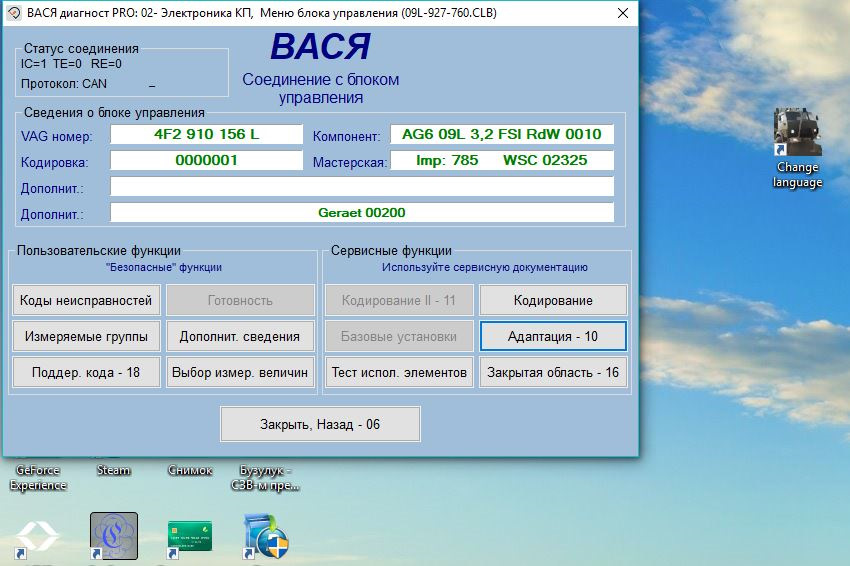
Task: Click the green bank card desktop icon
Action: click(x=190, y=535)
